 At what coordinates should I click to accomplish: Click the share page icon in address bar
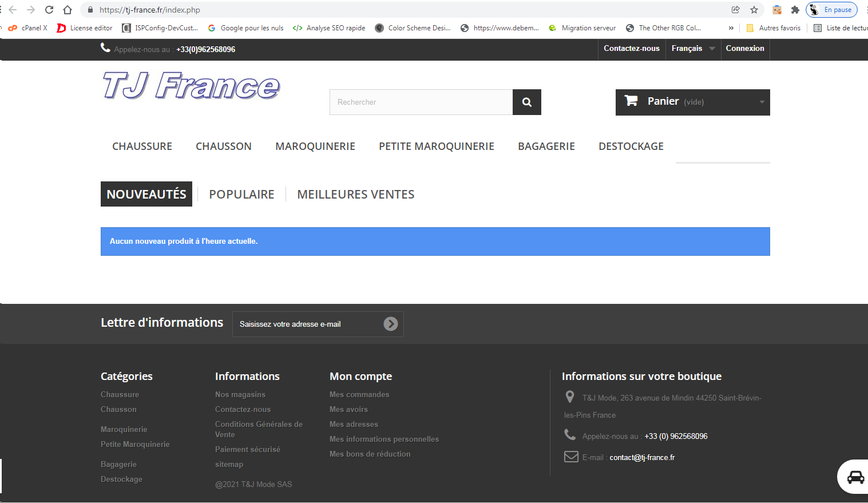point(736,10)
